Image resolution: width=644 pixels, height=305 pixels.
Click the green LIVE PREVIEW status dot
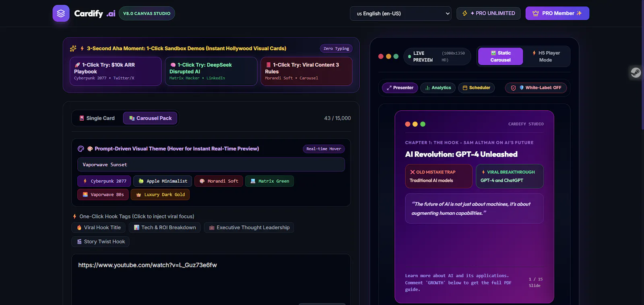click(x=410, y=57)
